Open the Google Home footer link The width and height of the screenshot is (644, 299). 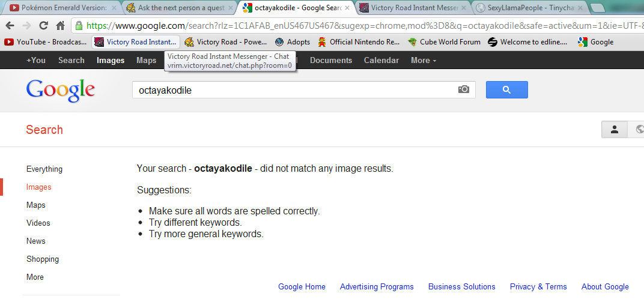point(302,286)
